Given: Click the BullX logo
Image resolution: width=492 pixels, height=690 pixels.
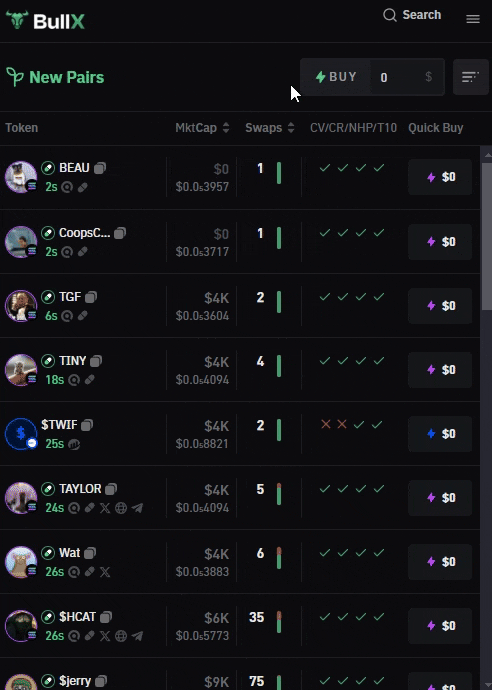Looking at the screenshot, I should point(45,21).
